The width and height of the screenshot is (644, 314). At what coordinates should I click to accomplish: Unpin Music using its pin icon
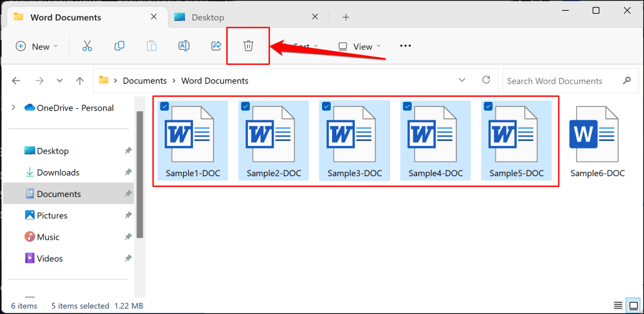pyautogui.click(x=128, y=237)
